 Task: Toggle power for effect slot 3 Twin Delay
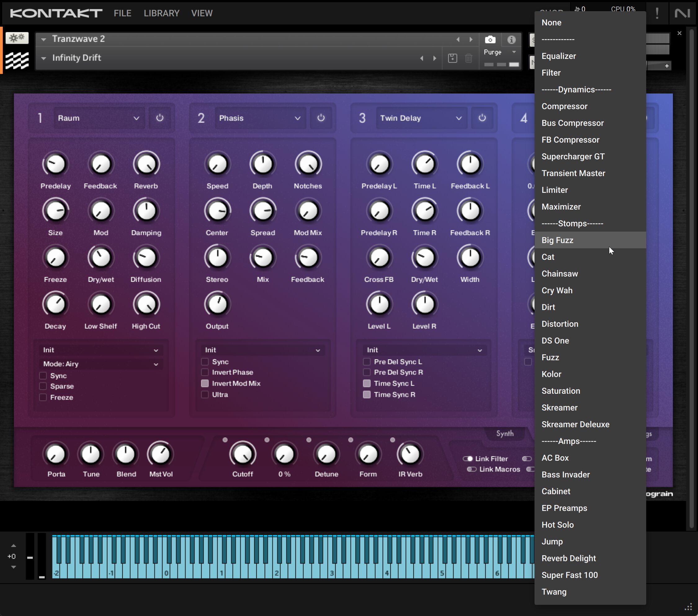[x=482, y=118]
